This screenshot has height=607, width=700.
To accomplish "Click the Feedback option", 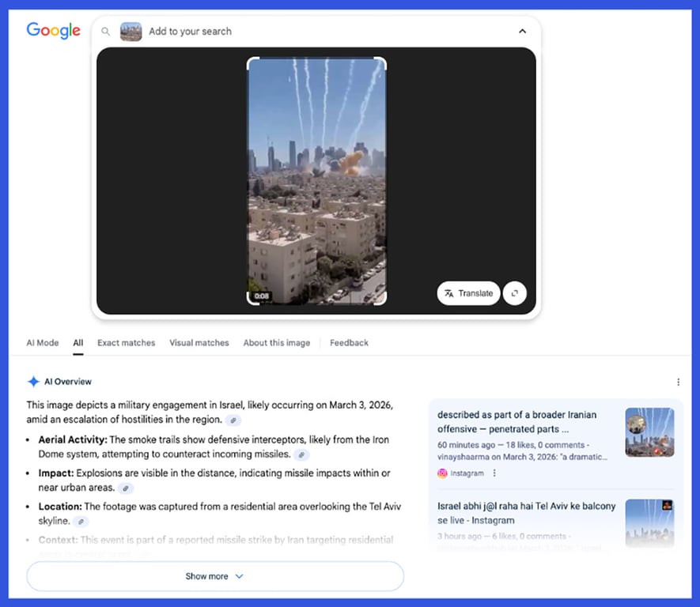I will tap(349, 343).
